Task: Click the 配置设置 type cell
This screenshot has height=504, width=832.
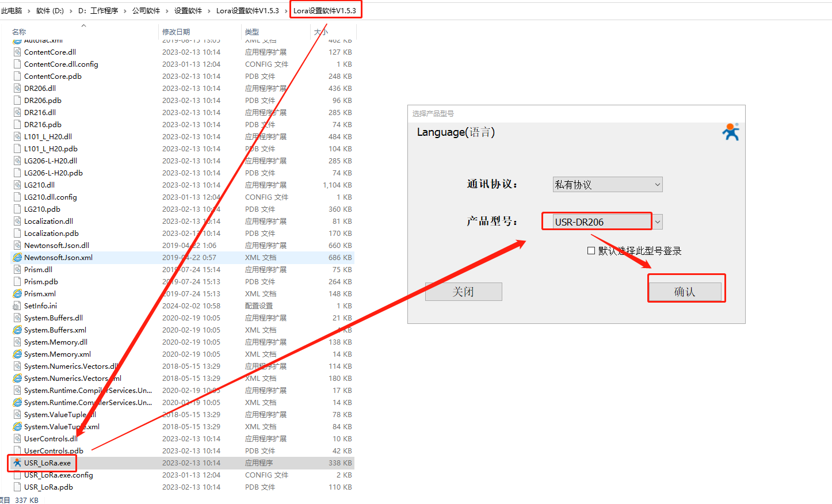Action: [259, 306]
